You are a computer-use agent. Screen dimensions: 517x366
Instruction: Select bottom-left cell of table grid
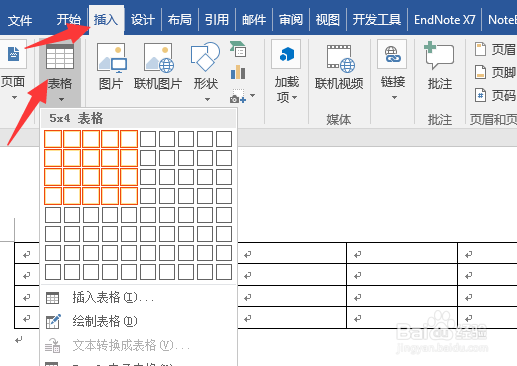coord(53,272)
